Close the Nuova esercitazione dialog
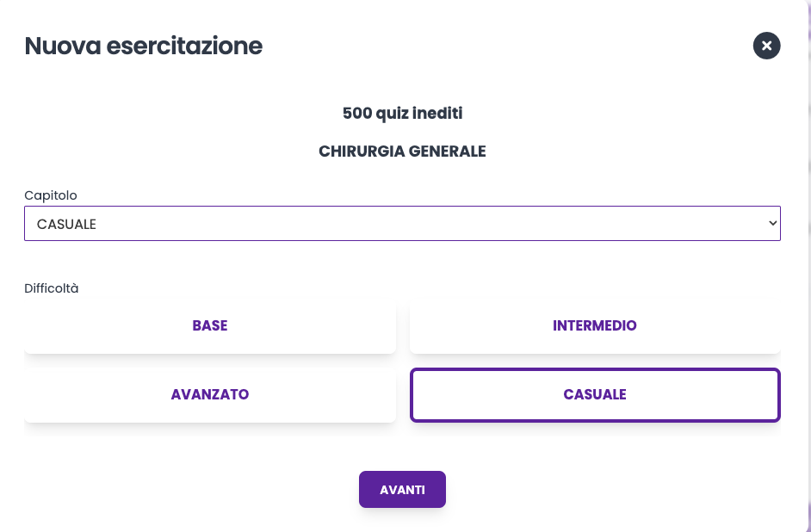 [766, 46]
